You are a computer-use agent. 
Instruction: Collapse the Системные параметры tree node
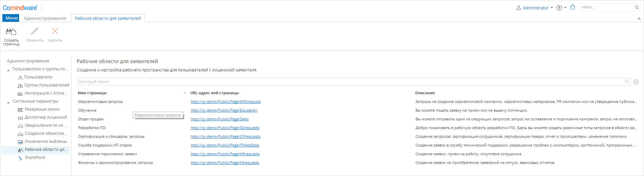coord(8,102)
